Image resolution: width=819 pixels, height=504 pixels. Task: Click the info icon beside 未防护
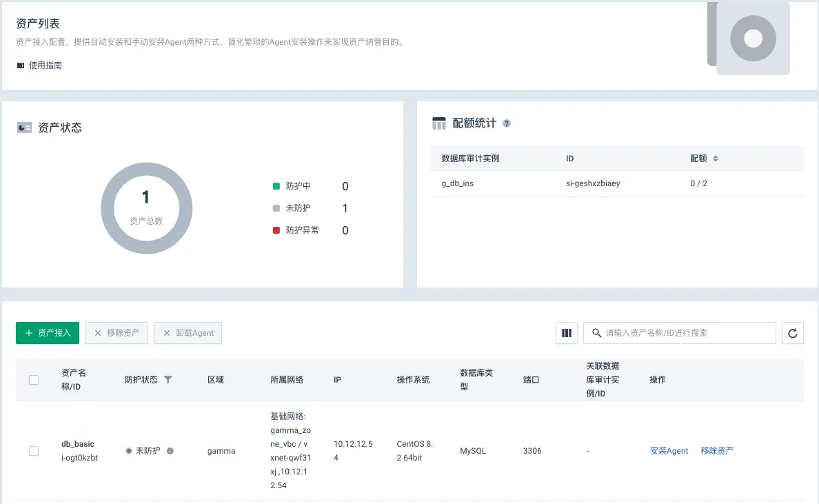170,451
